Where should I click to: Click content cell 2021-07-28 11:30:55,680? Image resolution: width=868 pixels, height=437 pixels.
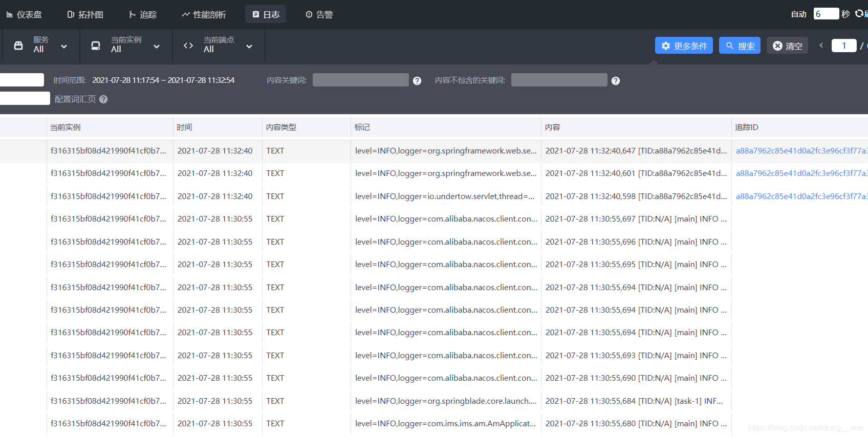636,423
